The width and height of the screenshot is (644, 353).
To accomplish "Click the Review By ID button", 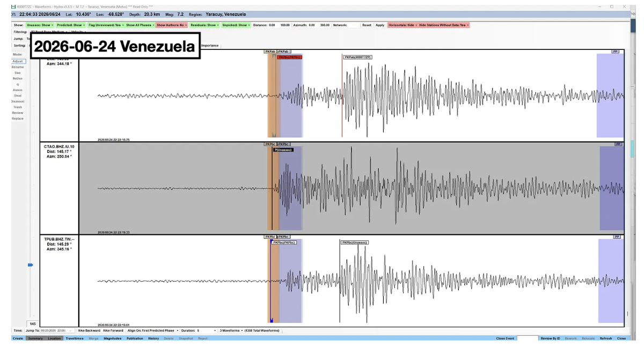I will pyautogui.click(x=551, y=339).
